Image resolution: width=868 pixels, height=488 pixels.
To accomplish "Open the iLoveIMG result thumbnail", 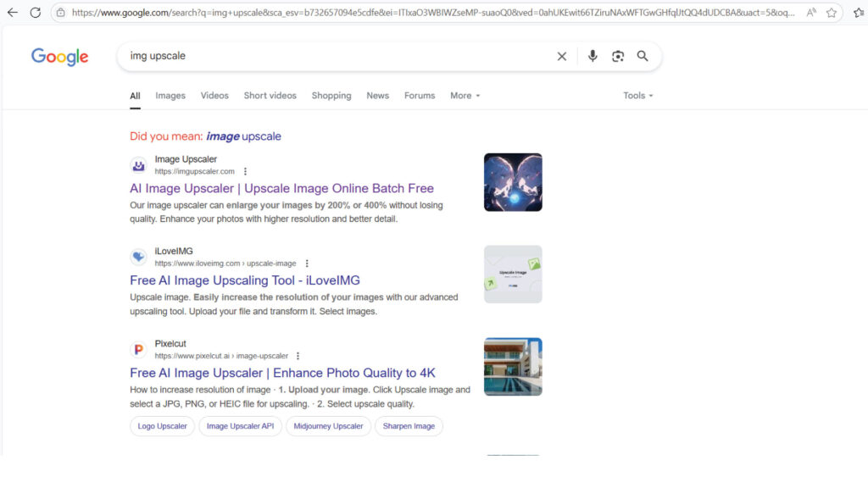I will coord(513,274).
